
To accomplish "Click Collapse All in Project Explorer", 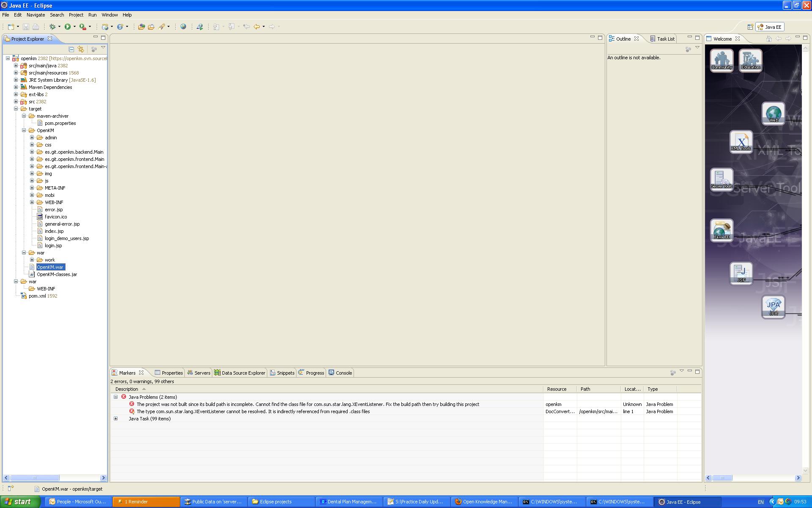I will click(71, 49).
